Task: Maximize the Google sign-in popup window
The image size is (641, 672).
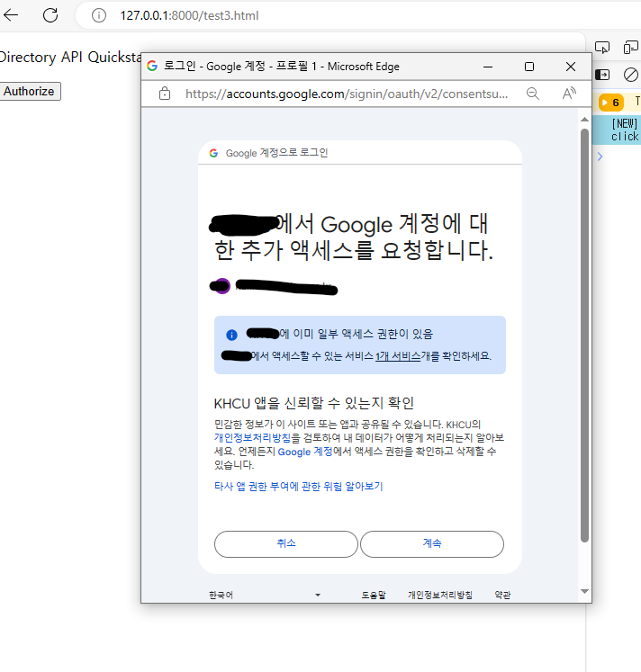Action: [529, 67]
